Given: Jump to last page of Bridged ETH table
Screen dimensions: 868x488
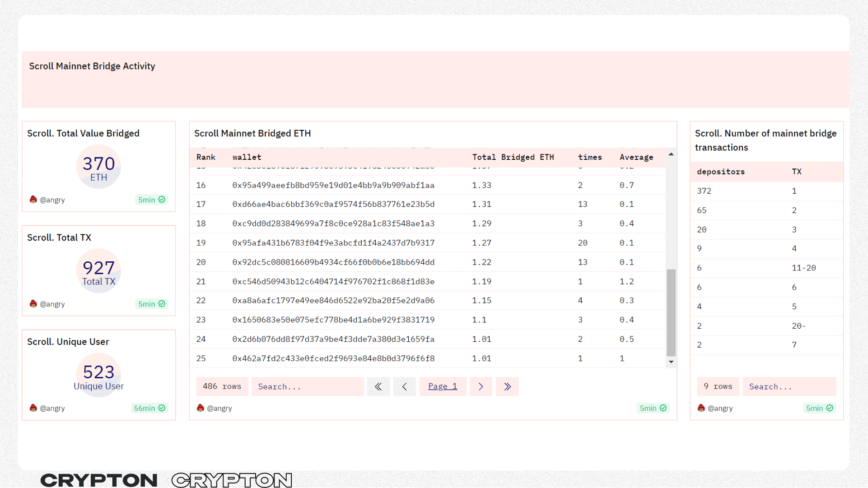Looking at the screenshot, I should click(x=507, y=386).
